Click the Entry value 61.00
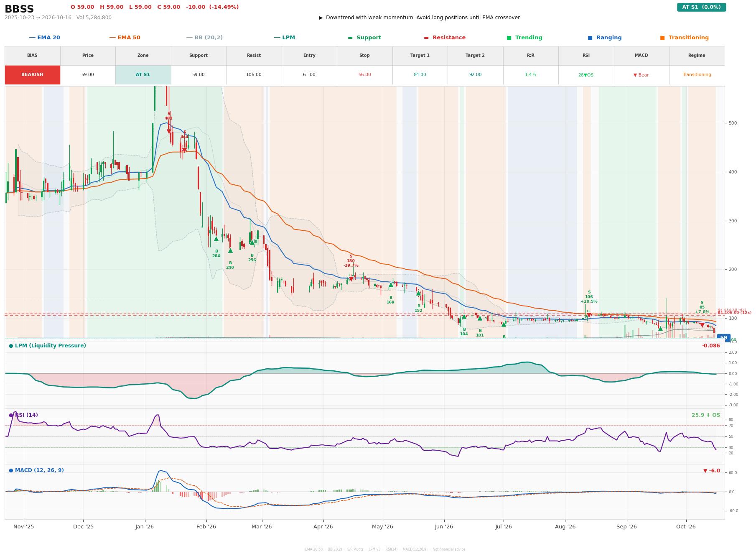This screenshot has width=756, height=556. pos(309,75)
